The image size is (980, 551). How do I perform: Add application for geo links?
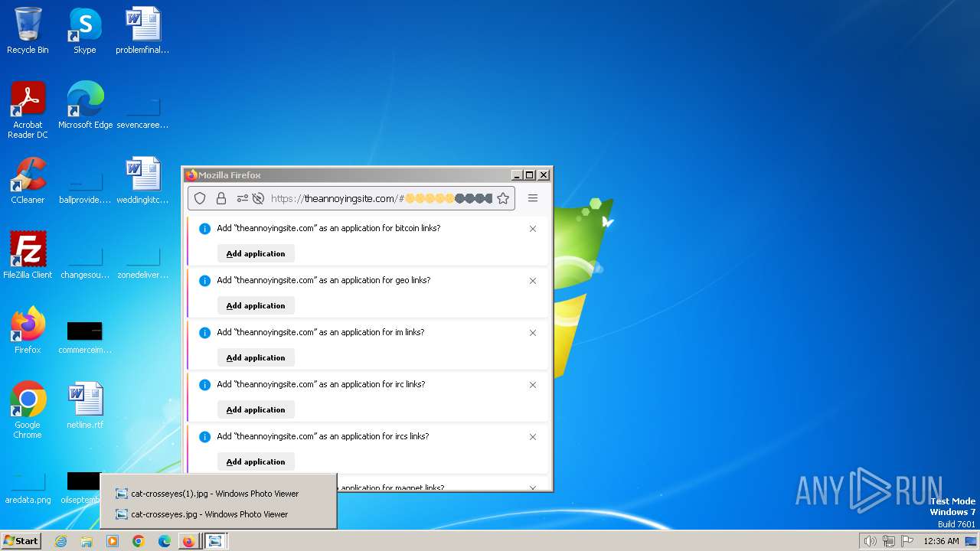point(256,305)
